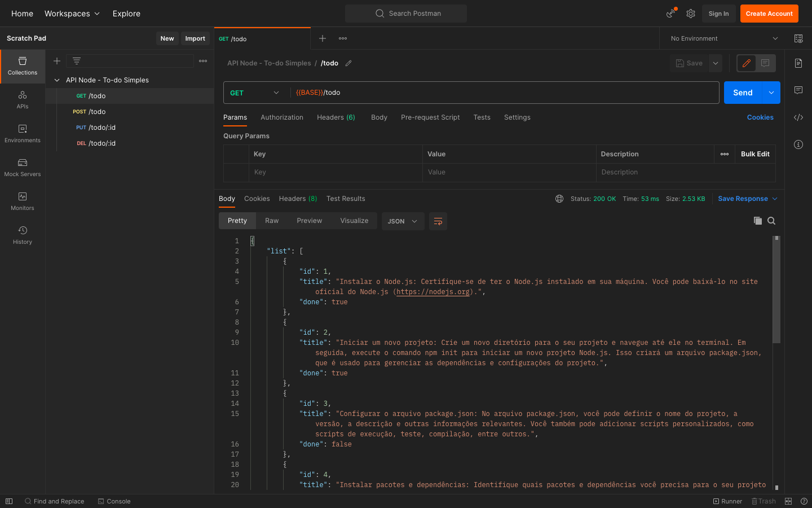Open the APIs sidebar panel
812x508 pixels.
(x=23, y=100)
